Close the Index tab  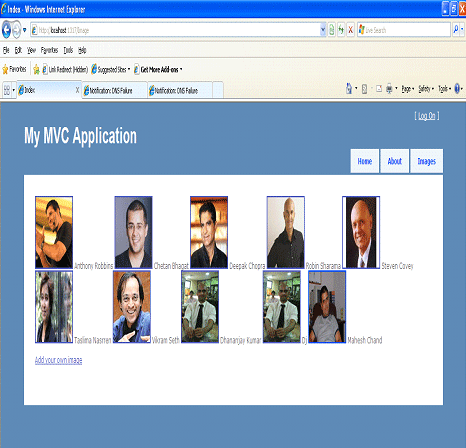[x=77, y=90]
